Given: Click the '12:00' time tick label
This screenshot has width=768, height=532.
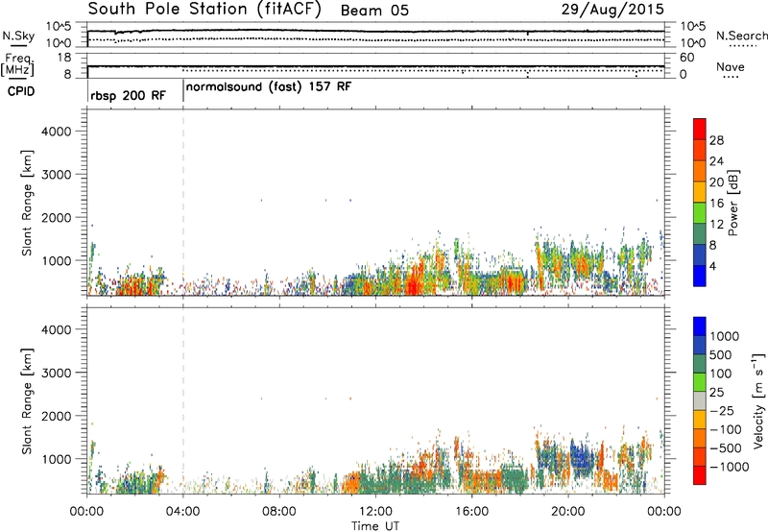Looking at the screenshot, I should tap(375, 512).
